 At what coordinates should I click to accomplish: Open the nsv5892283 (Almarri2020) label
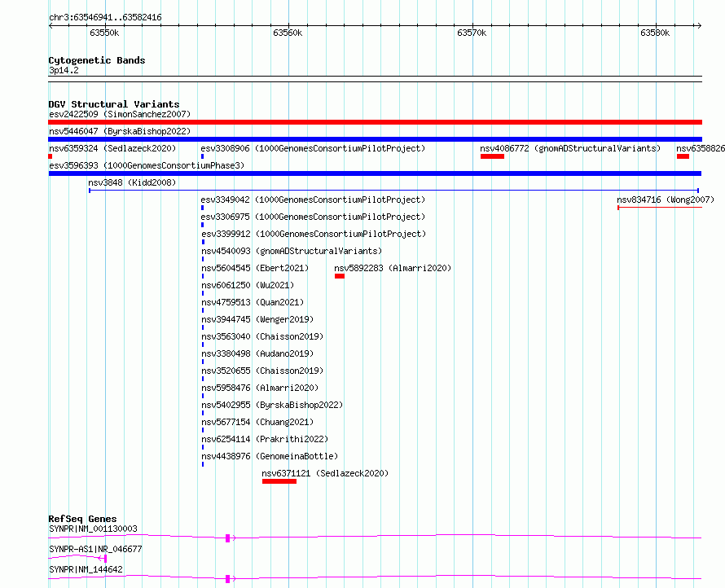393,268
